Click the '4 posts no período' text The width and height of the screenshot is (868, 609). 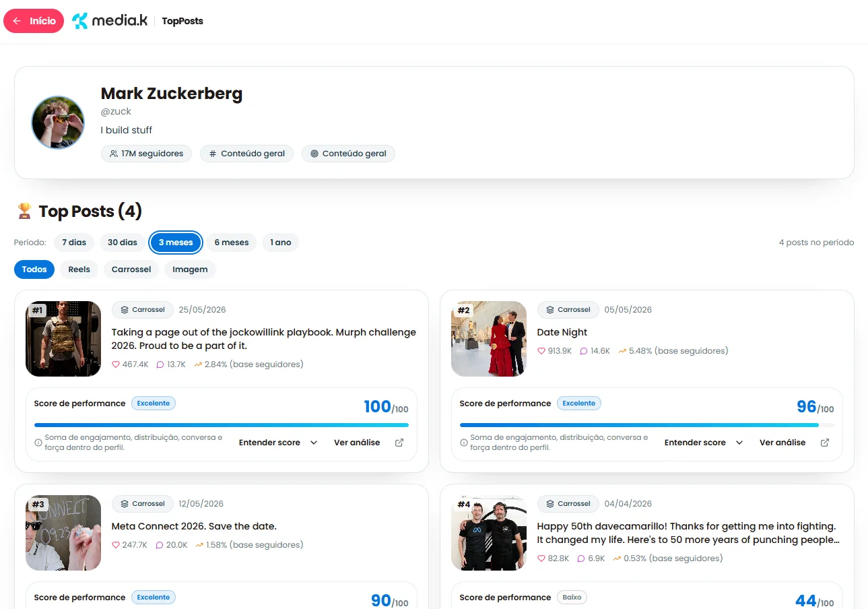816,243
